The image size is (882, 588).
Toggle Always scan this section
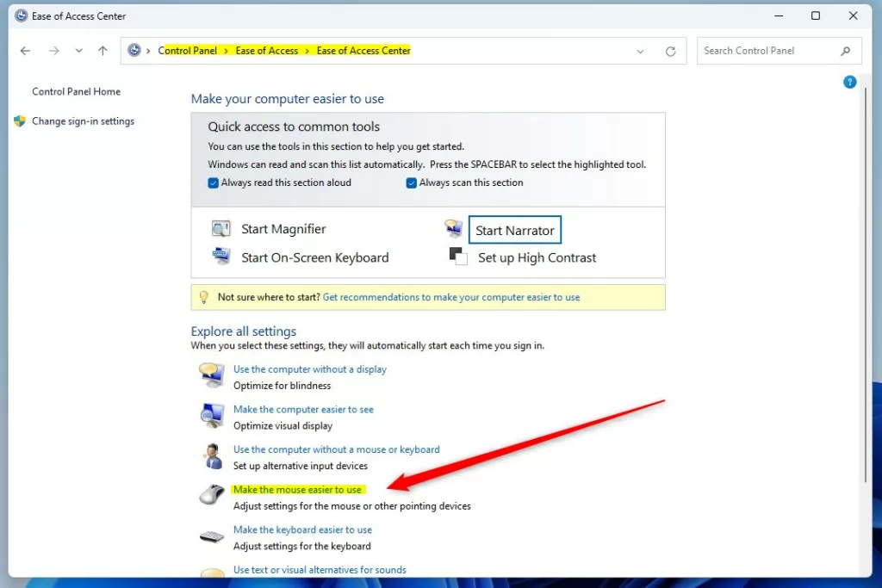coord(411,183)
